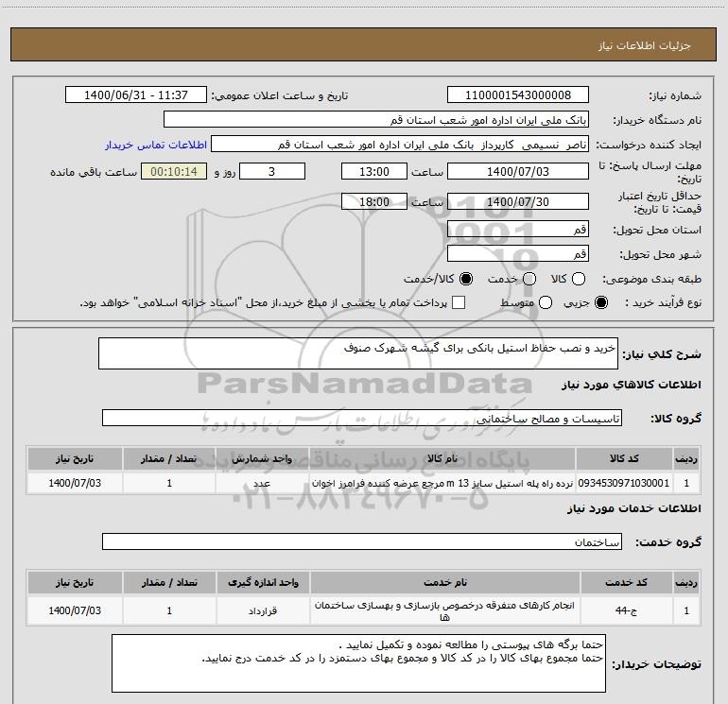Viewport: 728px width, 704px height.
Task: Open the اطلاعات تماس خریدار link
Action: pyautogui.click(x=156, y=145)
